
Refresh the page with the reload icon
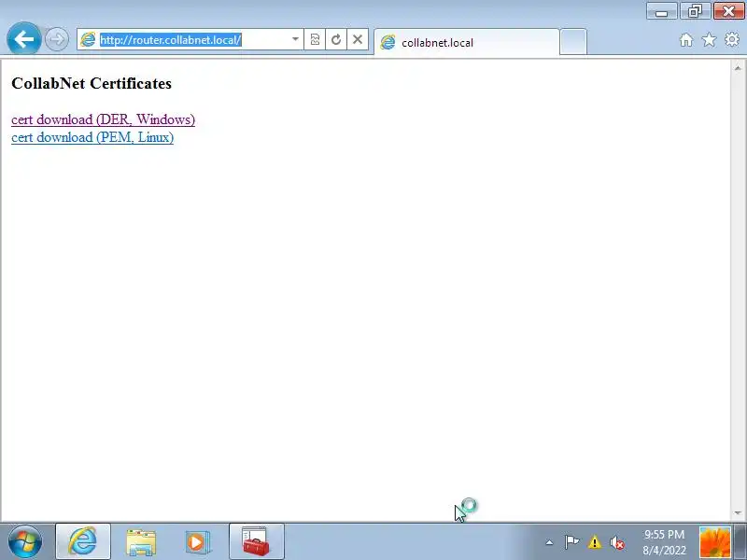[x=336, y=39]
